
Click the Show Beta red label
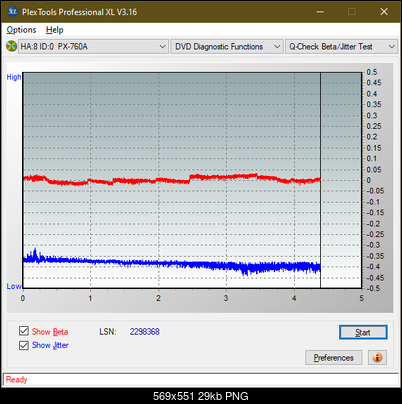[50, 332]
